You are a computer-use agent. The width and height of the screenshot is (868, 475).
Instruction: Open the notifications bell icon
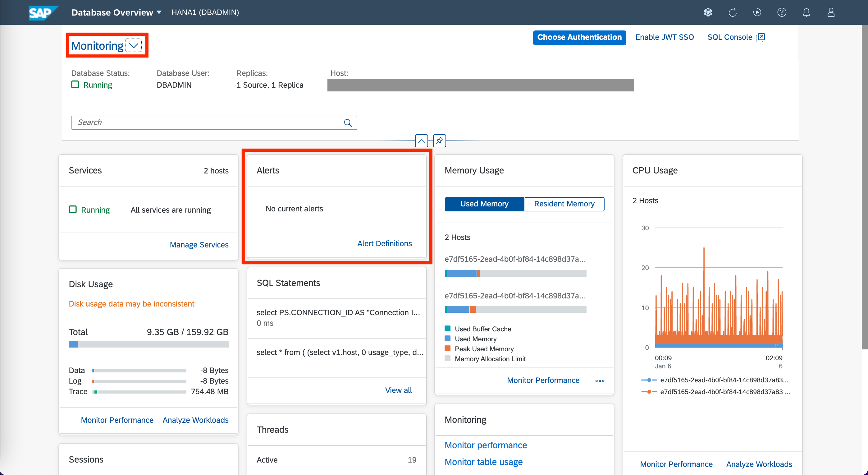pos(806,12)
